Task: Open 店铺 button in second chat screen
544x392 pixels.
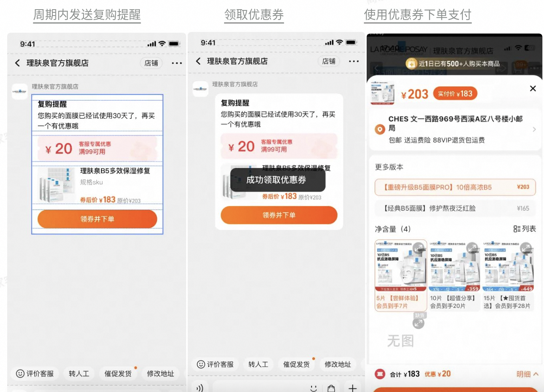Action: point(329,61)
